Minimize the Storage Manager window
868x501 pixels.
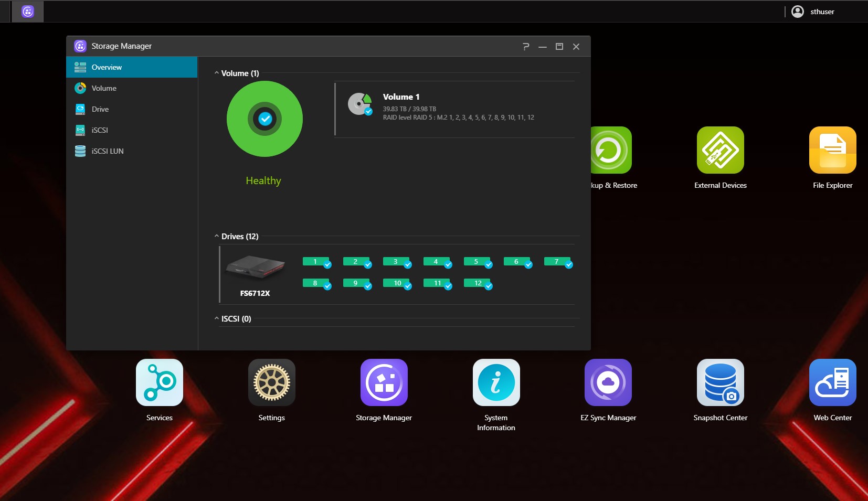coord(543,47)
